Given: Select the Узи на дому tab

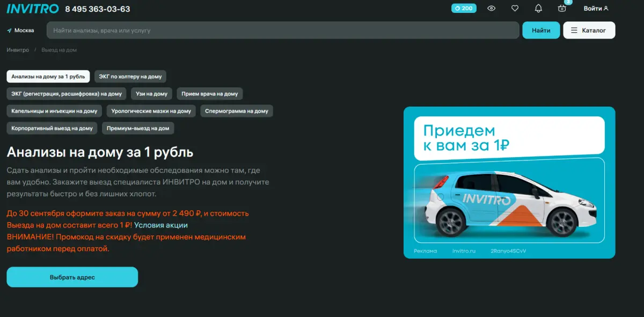Looking at the screenshot, I should click(152, 94).
